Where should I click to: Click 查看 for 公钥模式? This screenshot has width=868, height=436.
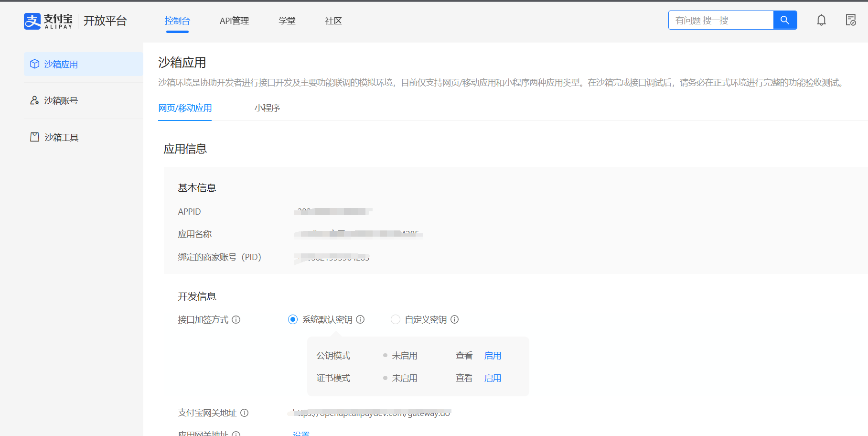click(464, 356)
